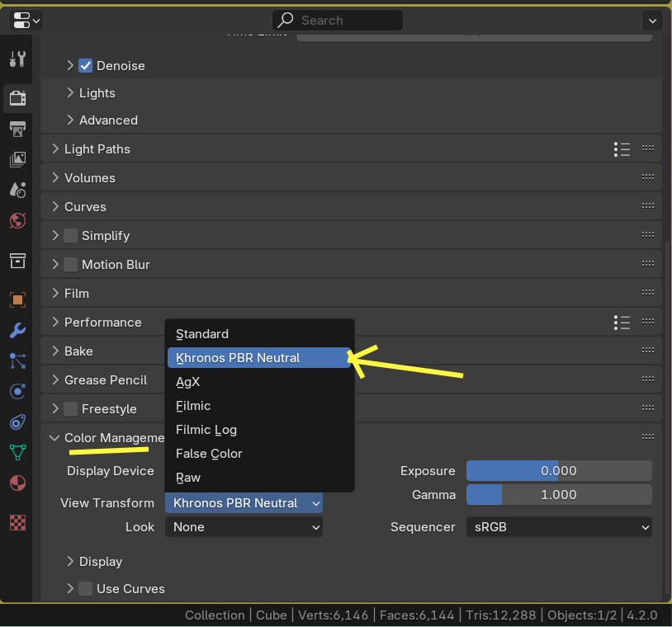The width and height of the screenshot is (672, 627).
Task: Open the Tool properties tab icon
Action: pyautogui.click(x=17, y=59)
